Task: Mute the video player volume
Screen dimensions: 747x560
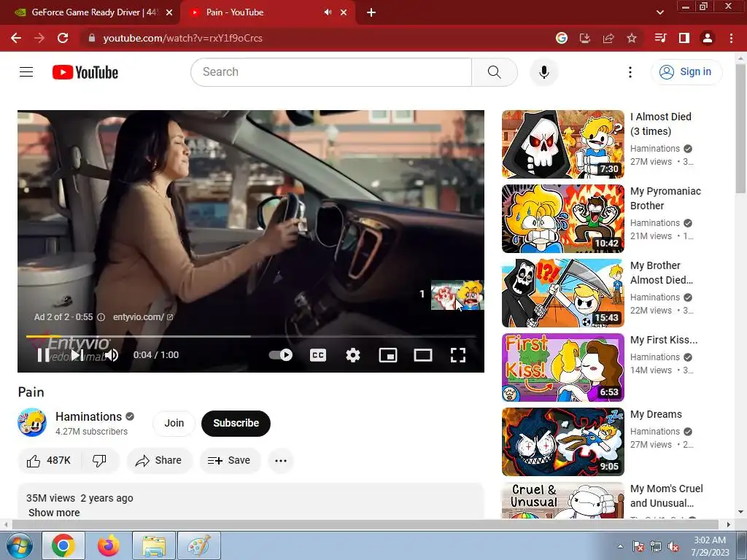Action: [112, 355]
